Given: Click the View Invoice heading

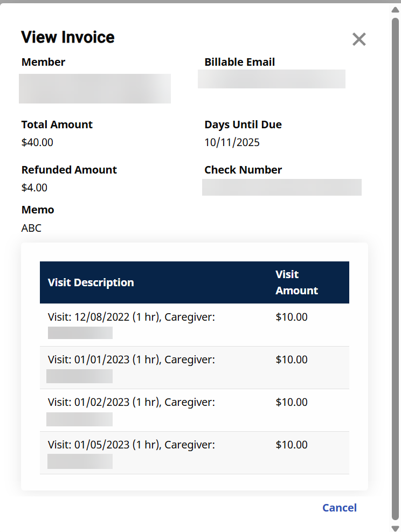Looking at the screenshot, I should pos(68,37).
